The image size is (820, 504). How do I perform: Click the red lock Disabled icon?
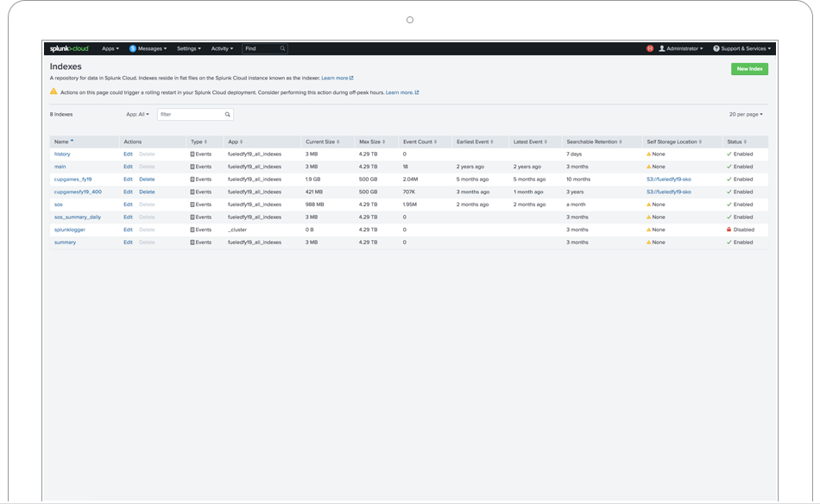(729, 230)
